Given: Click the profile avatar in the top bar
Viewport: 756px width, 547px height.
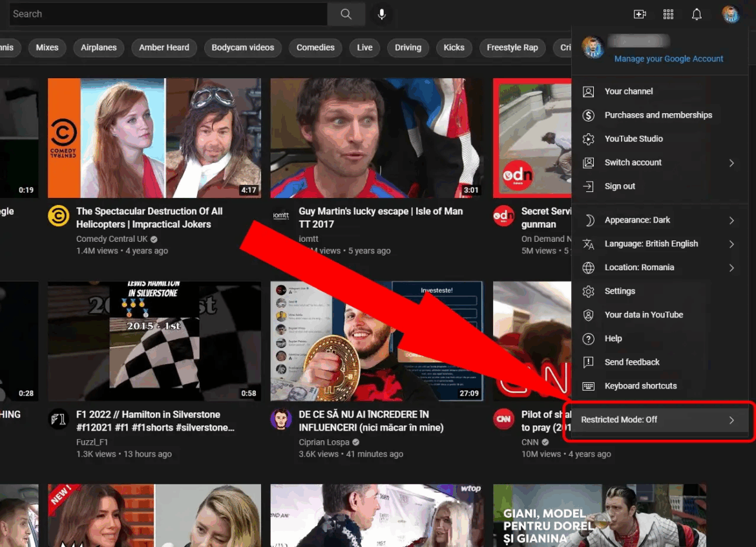Looking at the screenshot, I should 730,14.
